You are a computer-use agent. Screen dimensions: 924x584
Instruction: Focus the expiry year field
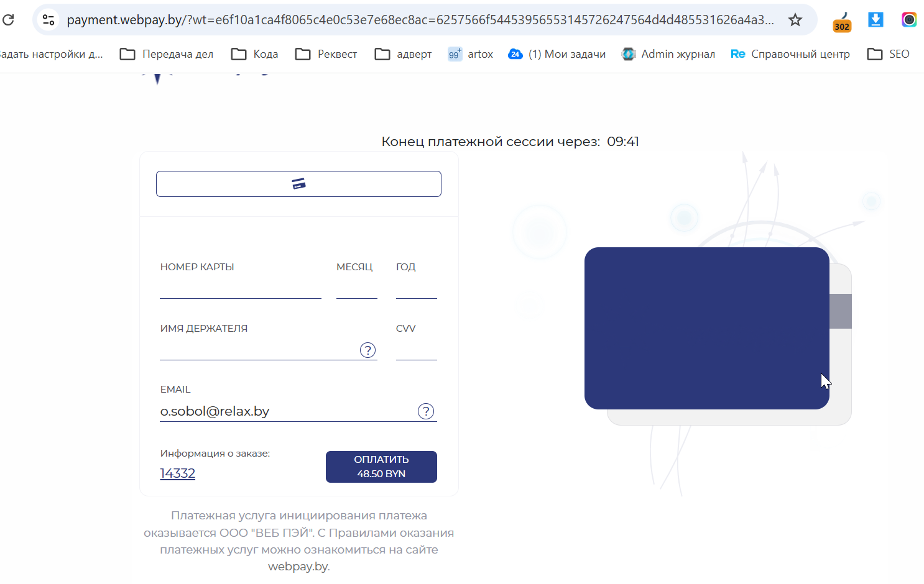[x=417, y=288]
